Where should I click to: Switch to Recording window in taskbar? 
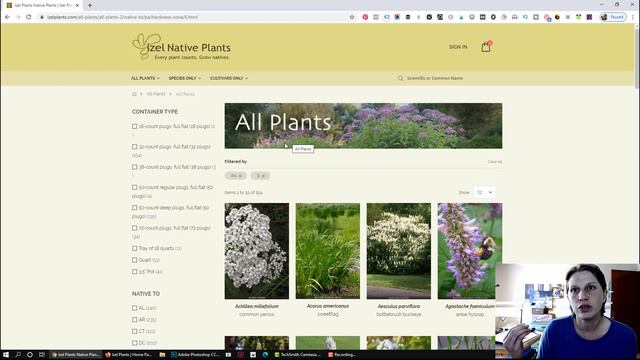[342, 355]
